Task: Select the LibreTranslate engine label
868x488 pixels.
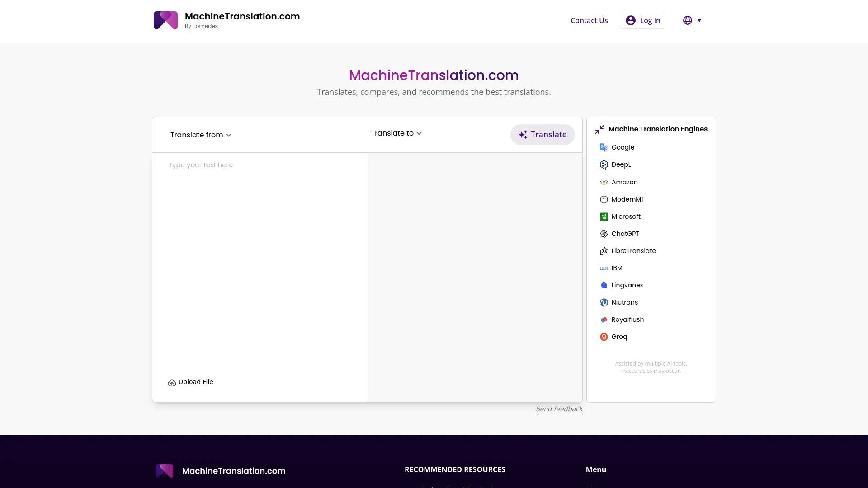Action: pos(633,251)
